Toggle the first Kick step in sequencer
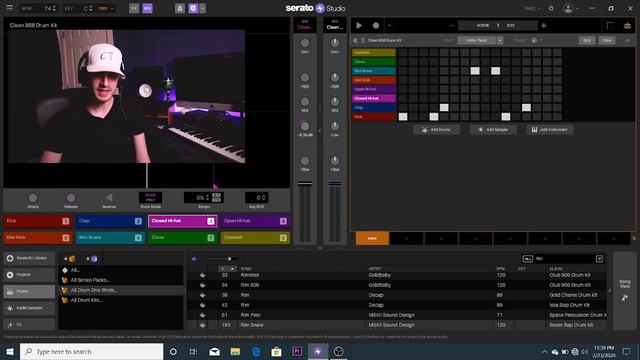 [x=403, y=117]
